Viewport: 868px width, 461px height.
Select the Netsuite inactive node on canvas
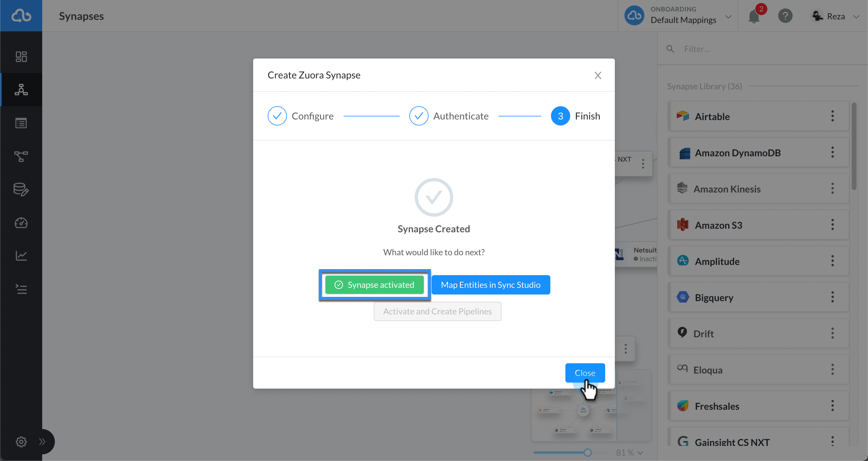(636, 255)
